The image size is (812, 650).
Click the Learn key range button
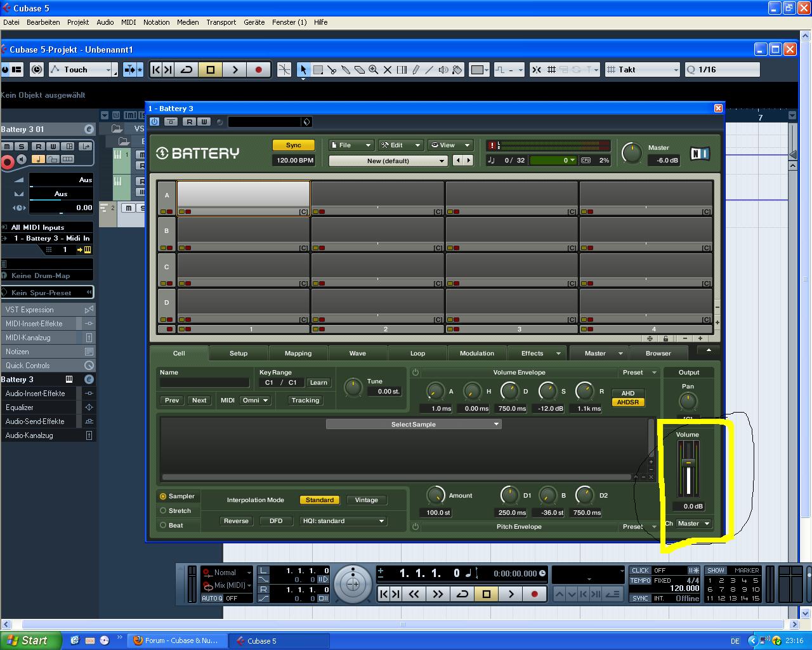[x=318, y=383]
